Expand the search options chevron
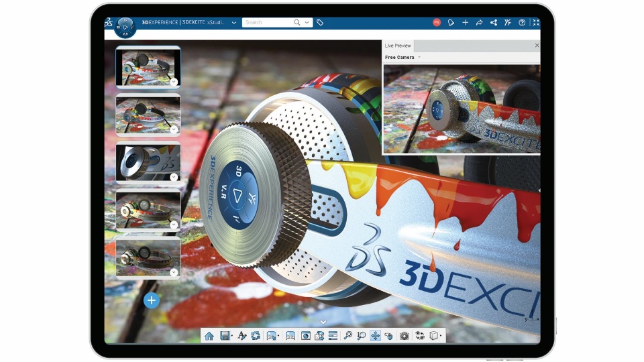 (x=307, y=23)
